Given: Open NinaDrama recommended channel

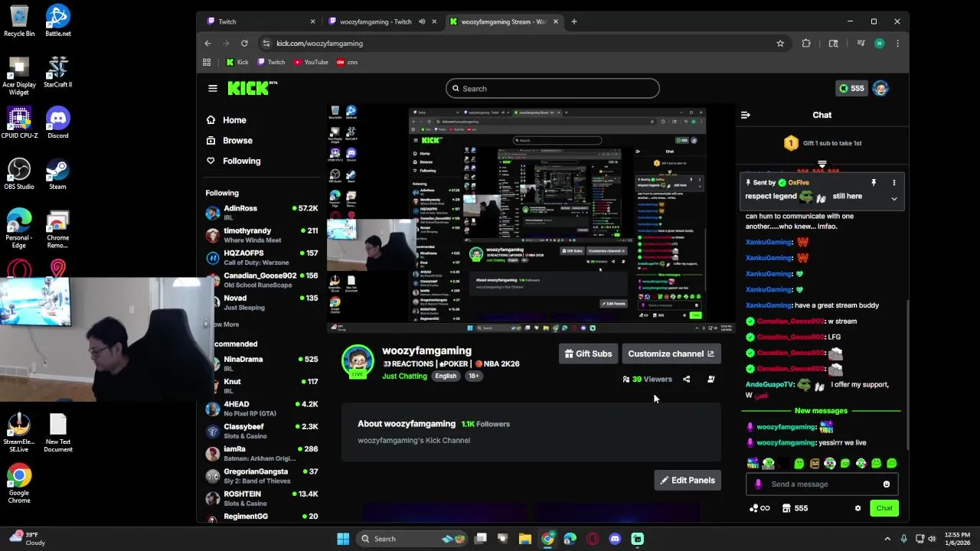Looking at the screenshot, I should tap(261, 364).
